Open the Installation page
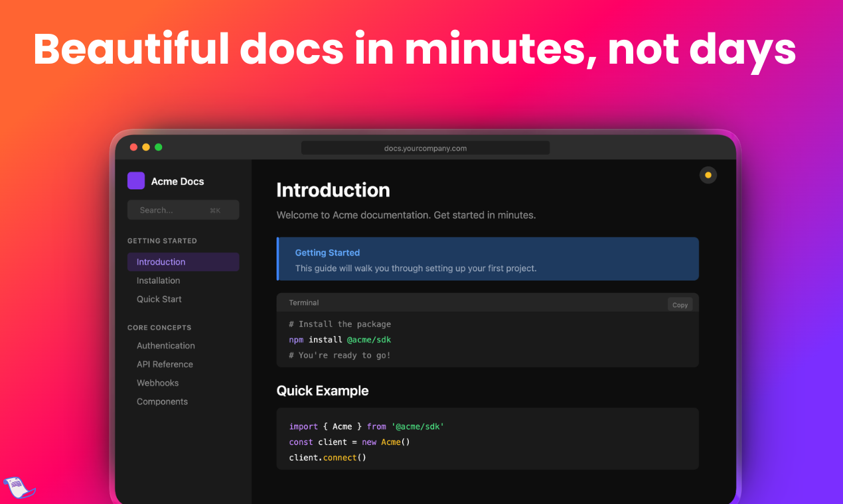 click(158, 280)
